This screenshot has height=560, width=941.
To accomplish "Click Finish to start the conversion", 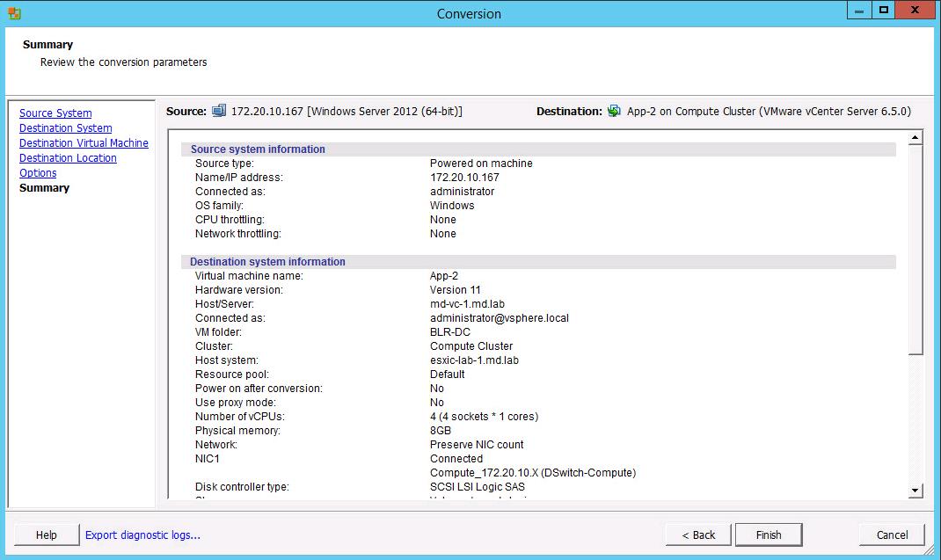I will pos(769,535).
